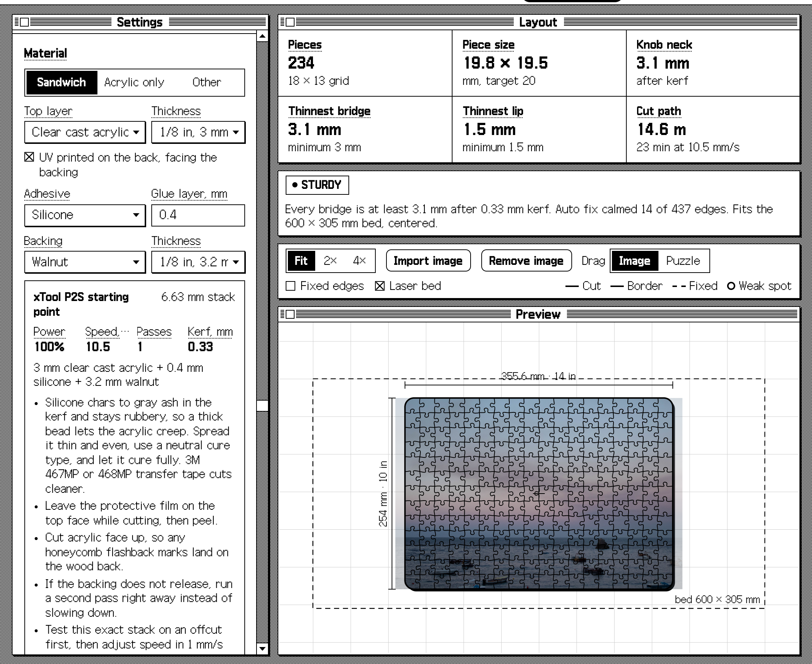This screenshot has width=812, height=664.
Task: Set Drag mode to Puzzle
Action: pos(683,261)
